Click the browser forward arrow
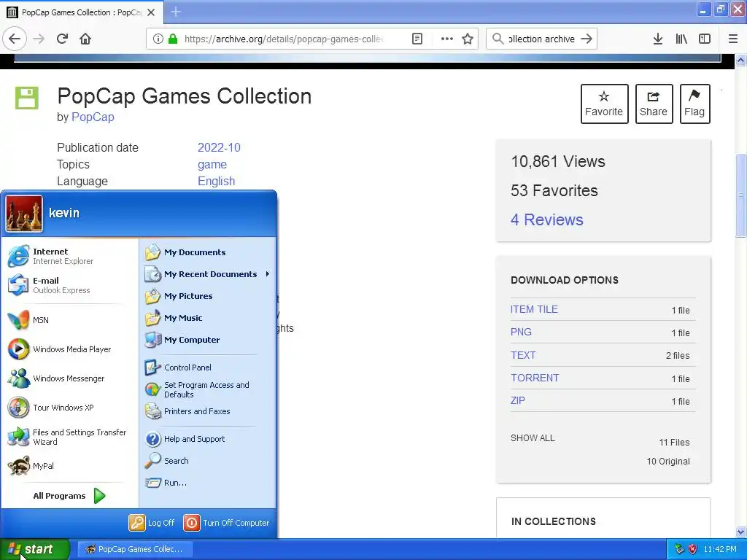747x560 pixels. pos(39,39)
